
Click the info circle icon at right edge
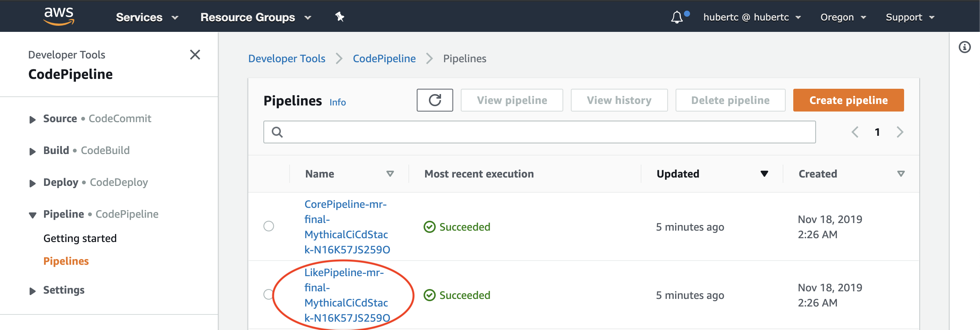pyautogui.click(x=964, y=47)
